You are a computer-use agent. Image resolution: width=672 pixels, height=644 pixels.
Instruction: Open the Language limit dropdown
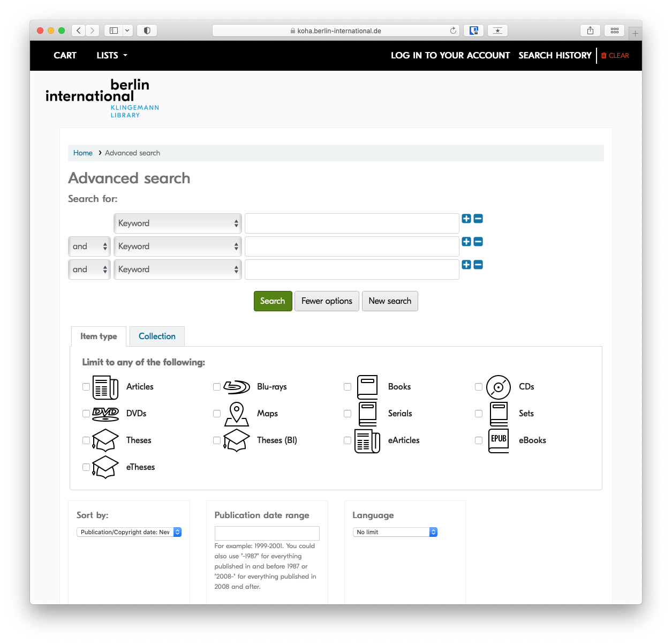pyautogui.click(x=395, y=532)
